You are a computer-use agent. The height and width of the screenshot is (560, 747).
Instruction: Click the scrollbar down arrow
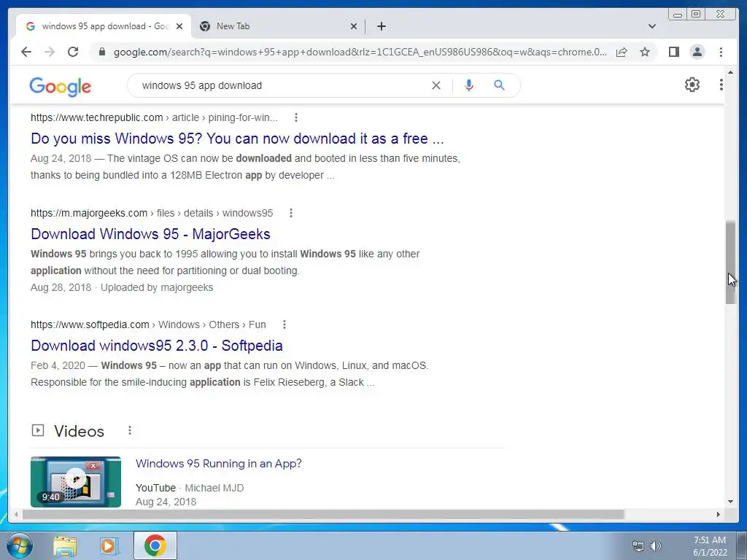point(730,502)
